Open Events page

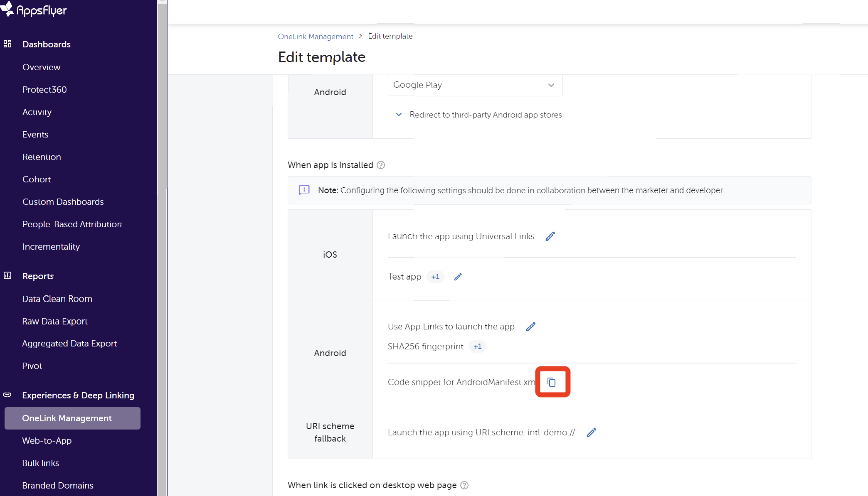(35, 134)
